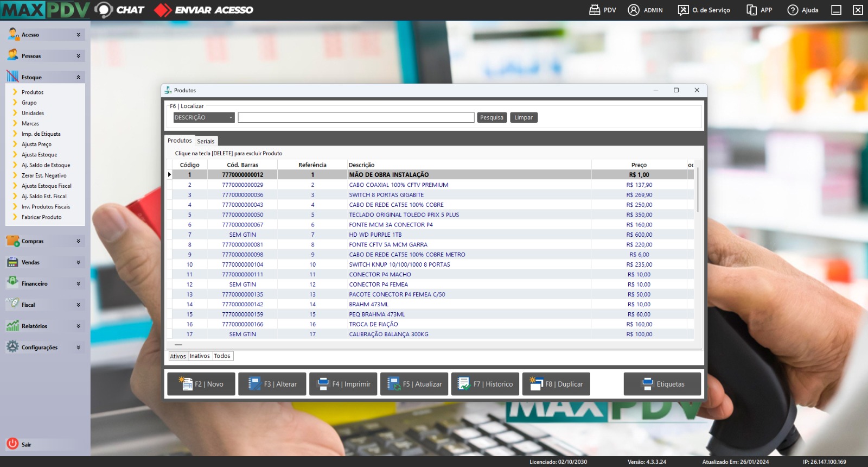
Task: Open Imp. de Etiqueta menu item
Action: (x=41, y=134)
